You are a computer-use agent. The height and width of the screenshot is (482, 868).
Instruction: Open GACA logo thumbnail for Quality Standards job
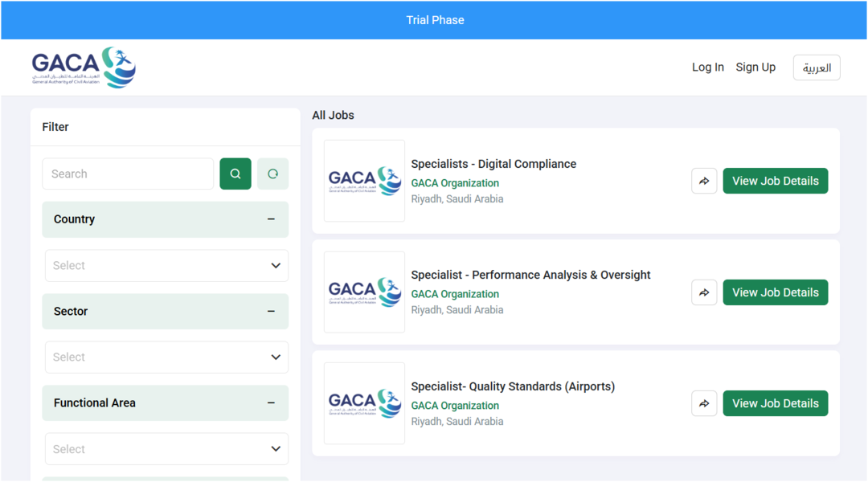364,403
